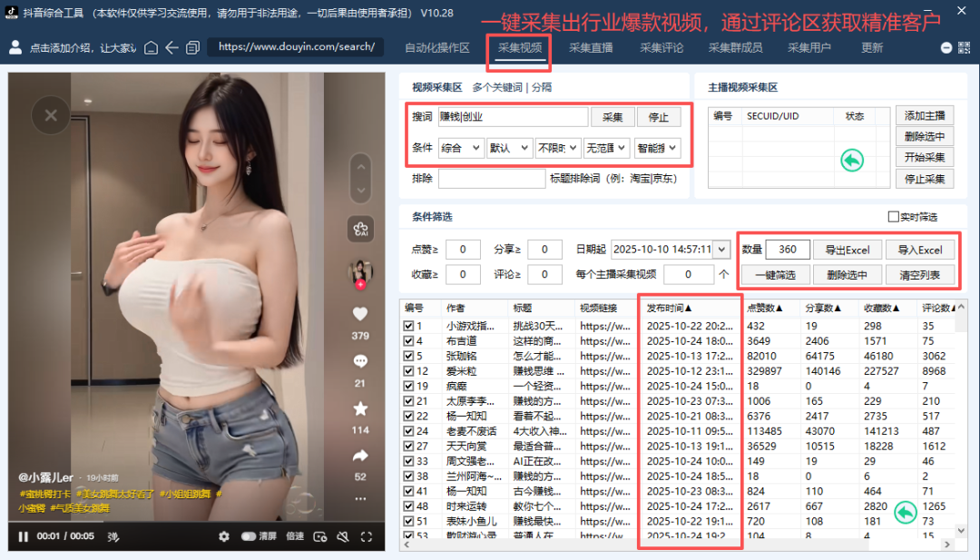
Task: Click 导入Excel button
Action: coord(920,250)
